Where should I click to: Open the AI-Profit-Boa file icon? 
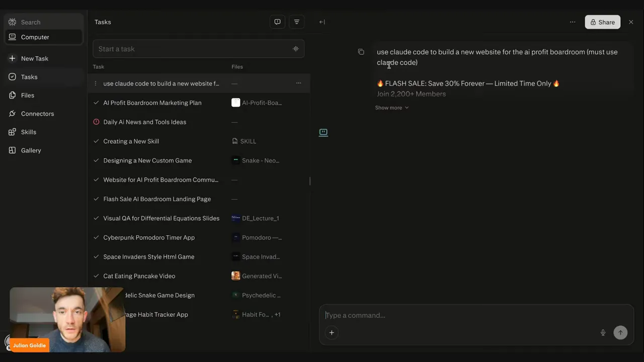click(235, 103)
